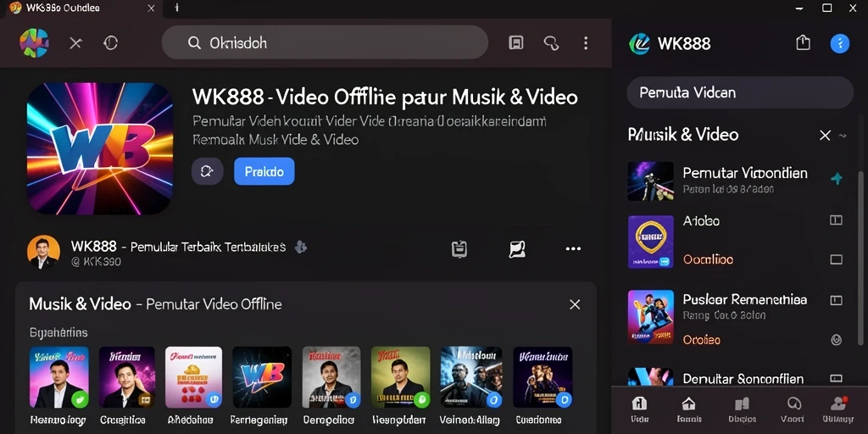Image resolution: width=868 pixels, height=434 pixels.
Task: Click the orange Oroileo link
Action: [701, 339]
